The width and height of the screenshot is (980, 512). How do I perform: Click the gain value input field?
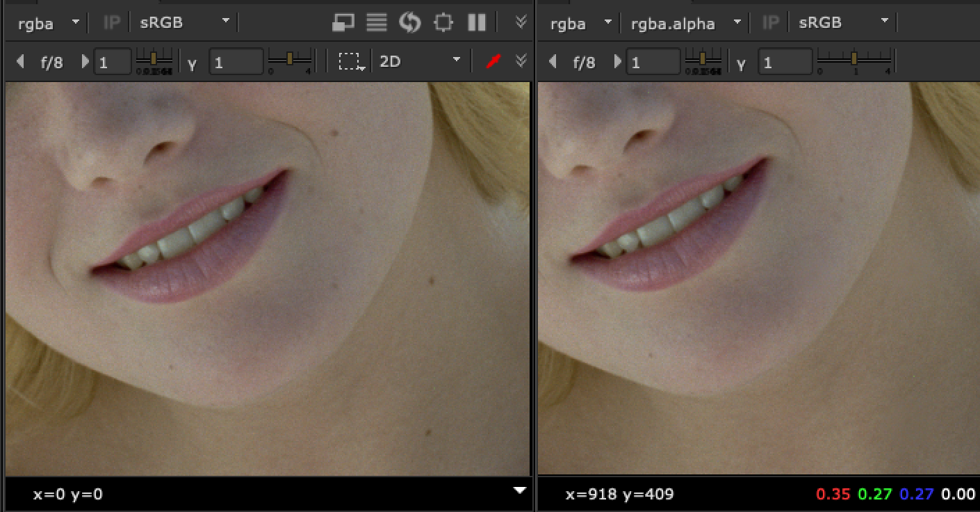[x=113, y=61]
